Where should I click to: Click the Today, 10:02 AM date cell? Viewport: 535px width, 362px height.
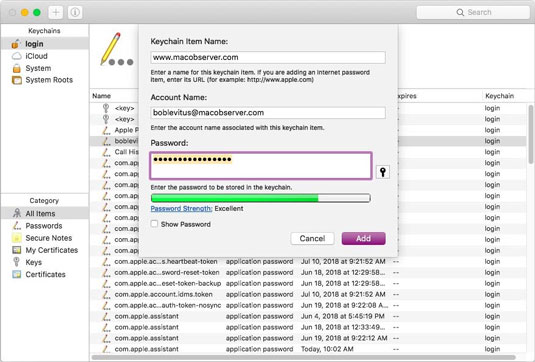click(x=327, y=349)
